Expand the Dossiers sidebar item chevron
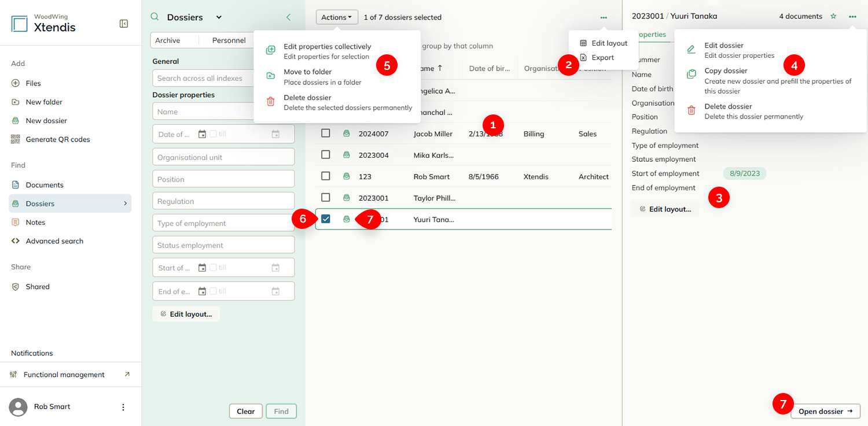Viewport: 868px width, 426px height. [x=125, y=203]
